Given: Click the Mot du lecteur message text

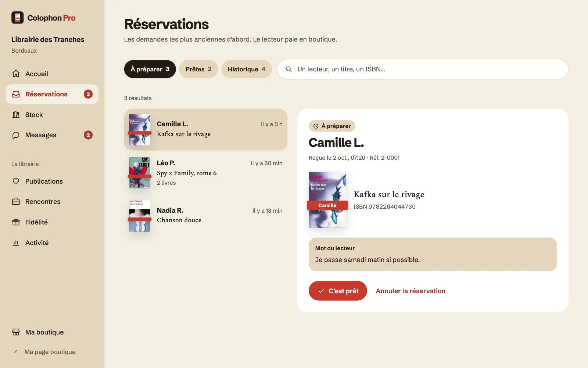Looking at the screenshot, I should (367, 260).
